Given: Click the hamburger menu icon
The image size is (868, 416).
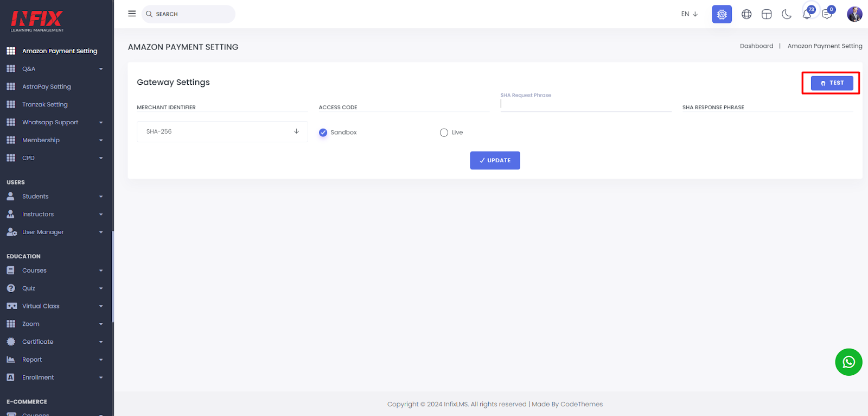Looking at the screenshot, I should [132, 14].
